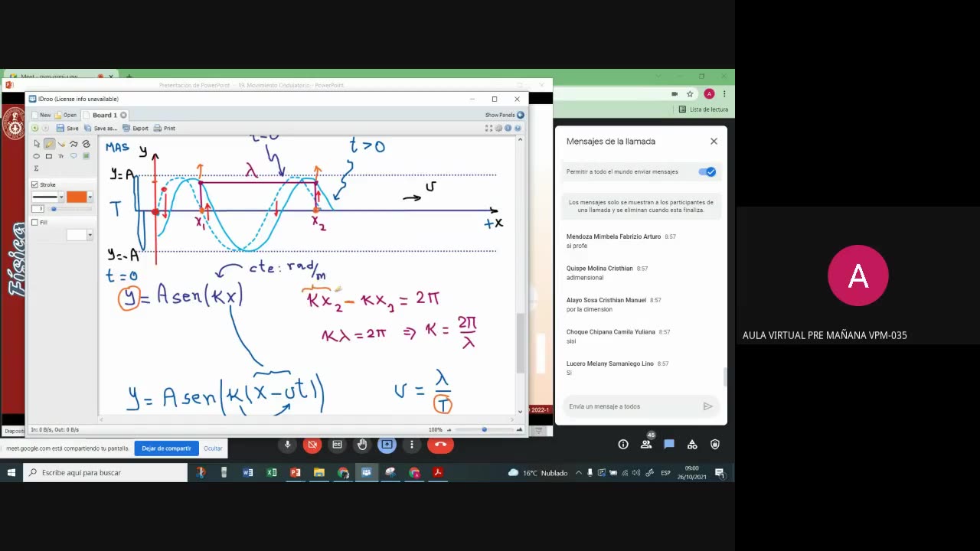This screenshot has height=551, width=980.
Task: Open the sigma formula tool
Action: [36, 168]
